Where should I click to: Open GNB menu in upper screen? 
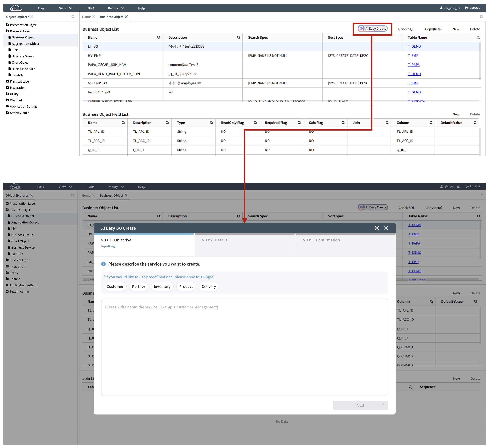pos(91,8)
